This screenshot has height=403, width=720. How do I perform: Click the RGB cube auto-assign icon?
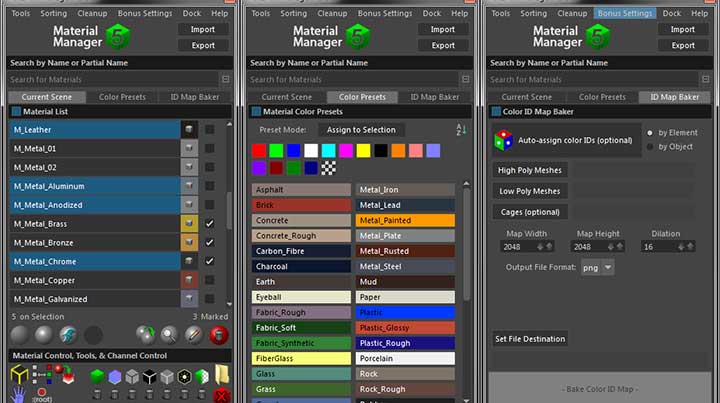pos(506,140)
